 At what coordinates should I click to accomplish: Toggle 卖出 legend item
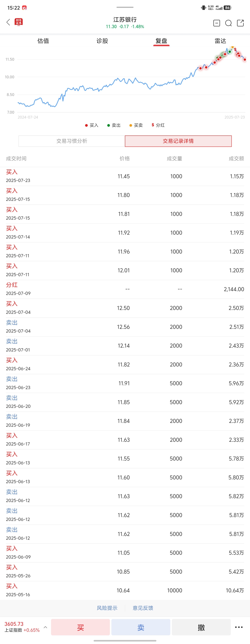[x=114, y=125]
